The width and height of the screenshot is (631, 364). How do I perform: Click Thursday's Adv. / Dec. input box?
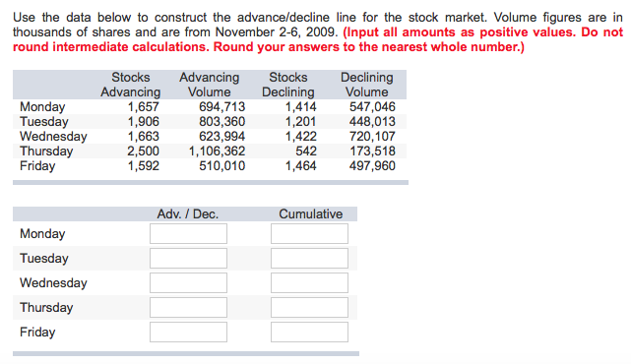pos(188,307)
